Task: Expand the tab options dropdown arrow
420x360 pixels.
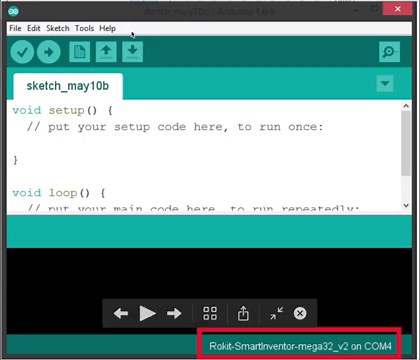Action: tap(385, 83)
